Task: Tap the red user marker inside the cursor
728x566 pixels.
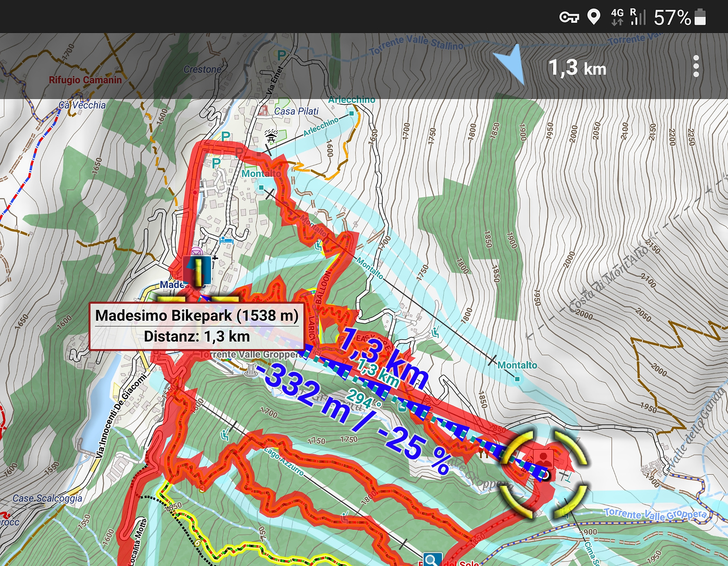Action: pos(544,459)
